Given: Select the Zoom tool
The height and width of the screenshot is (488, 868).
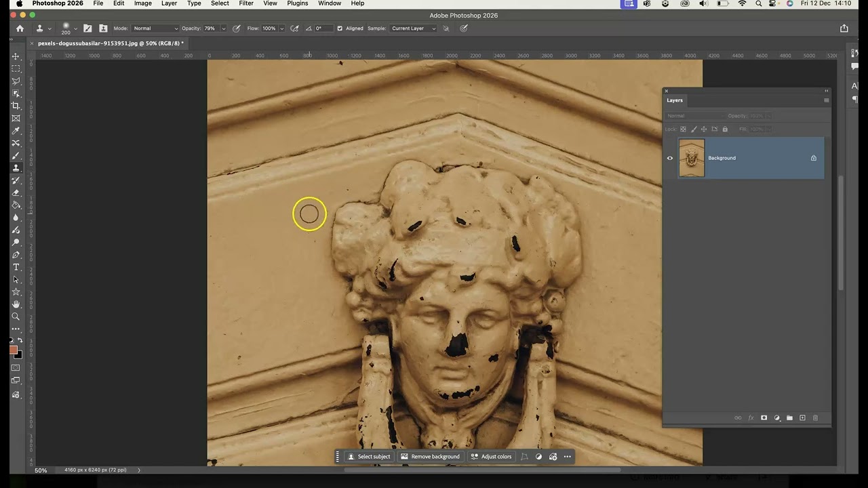Looking at the screenshot, I should (x=16, y=317).
